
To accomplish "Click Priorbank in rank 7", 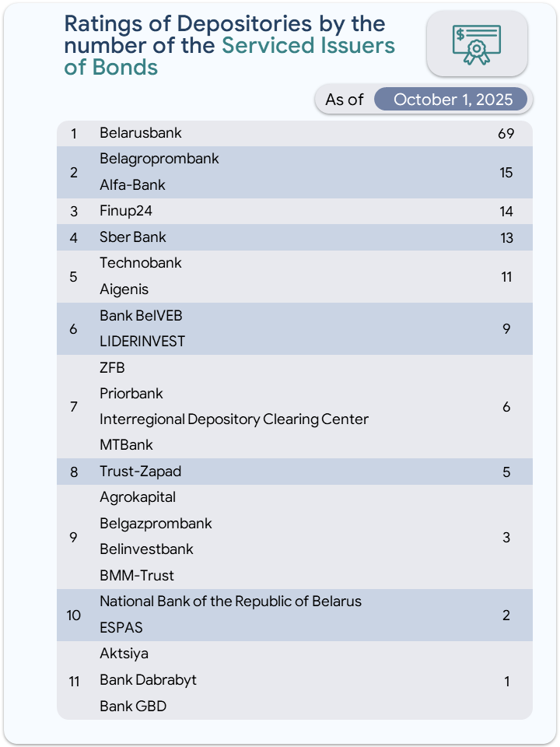I will 131,394.
